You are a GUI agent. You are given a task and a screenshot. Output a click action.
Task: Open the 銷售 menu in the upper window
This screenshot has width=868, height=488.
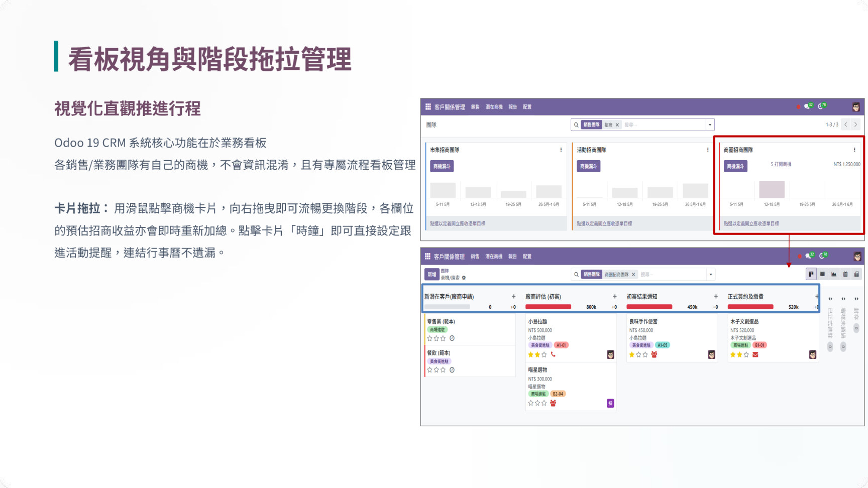[475, 107]
